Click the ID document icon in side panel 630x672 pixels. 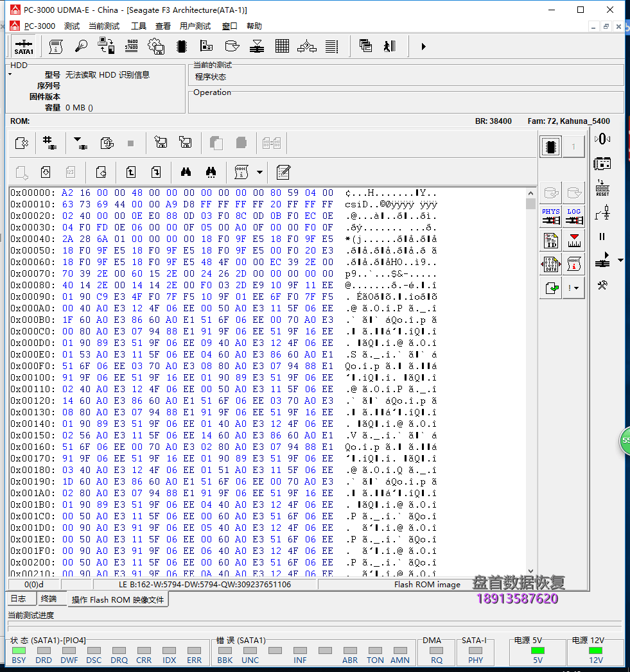coord(551,241)
